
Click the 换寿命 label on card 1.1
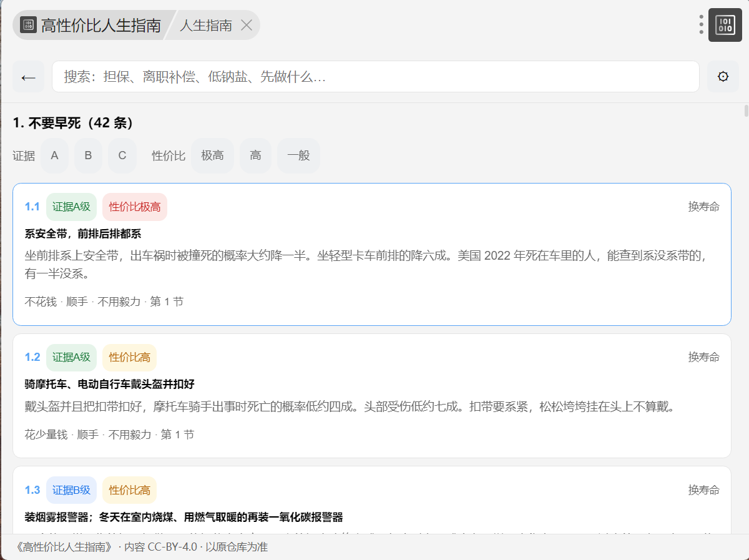tap(704, 207)
